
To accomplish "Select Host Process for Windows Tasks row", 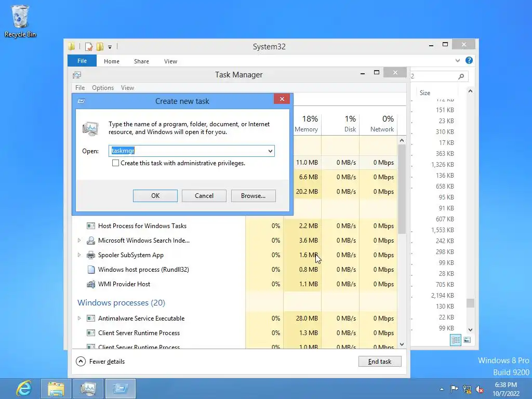I will coord(234,226).
